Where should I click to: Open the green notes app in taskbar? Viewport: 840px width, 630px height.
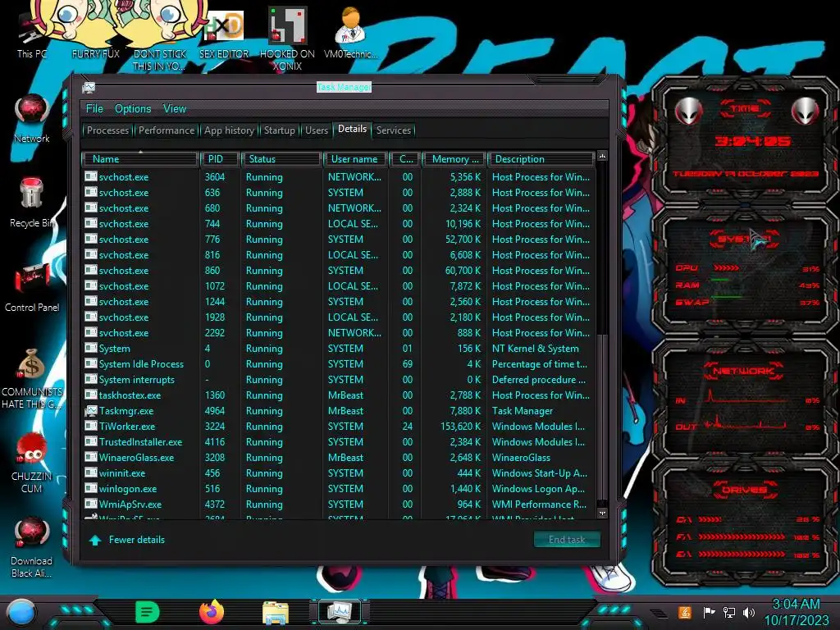click(148, 612)
